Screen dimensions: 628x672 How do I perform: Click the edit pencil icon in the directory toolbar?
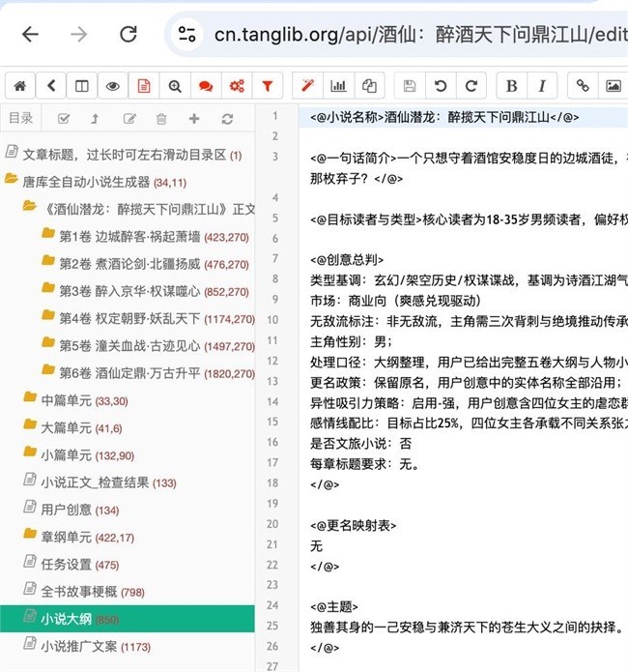click(129, 119)
